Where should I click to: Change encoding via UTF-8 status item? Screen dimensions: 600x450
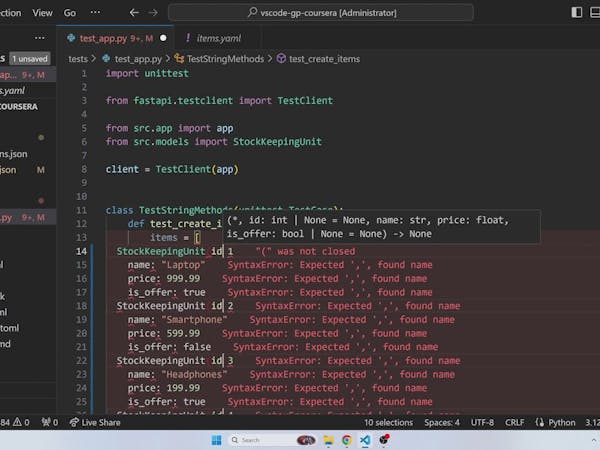tap(482, 422)
